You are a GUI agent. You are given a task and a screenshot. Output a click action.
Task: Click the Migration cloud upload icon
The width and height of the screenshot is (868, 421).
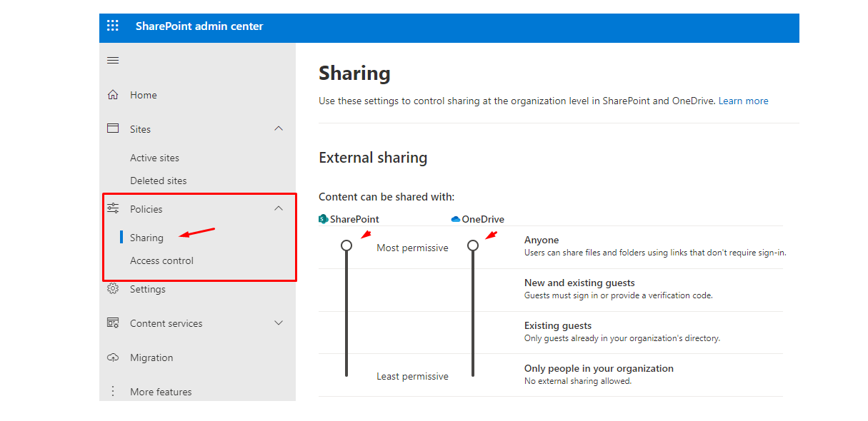click(x=113, y=357)
